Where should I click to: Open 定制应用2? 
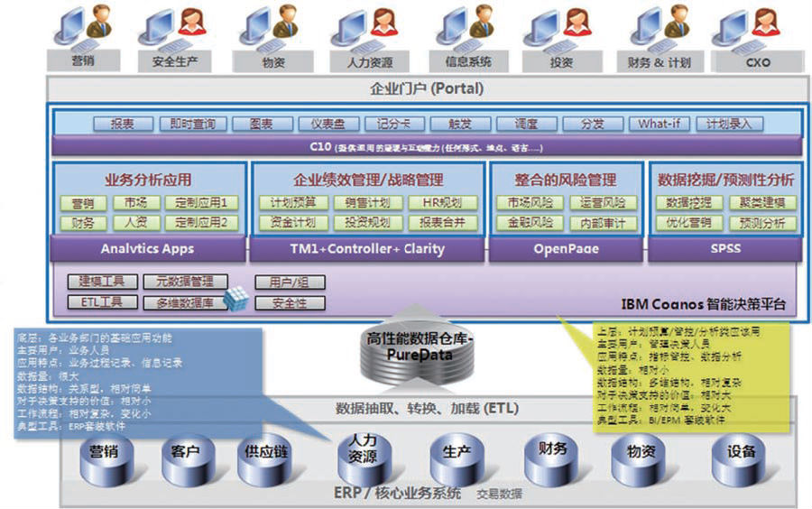click(201, 223)
